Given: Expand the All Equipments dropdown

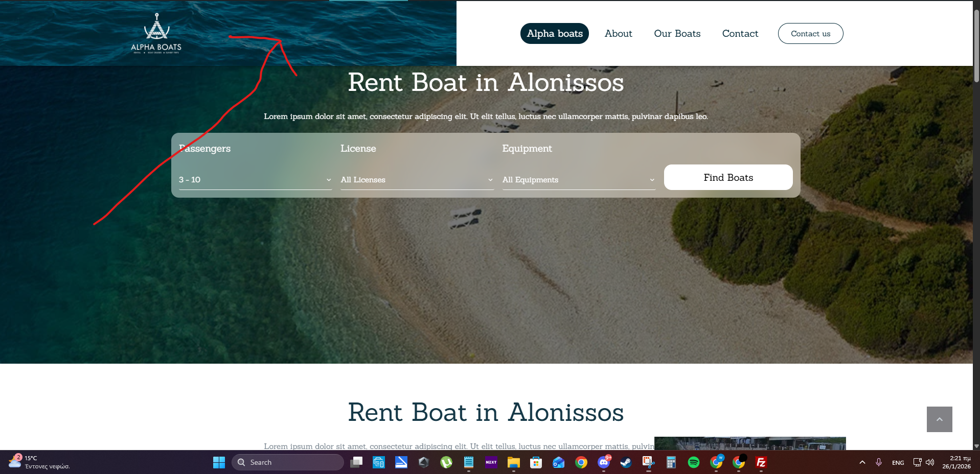Looking at the screenshot, I should tap(579, 180).
